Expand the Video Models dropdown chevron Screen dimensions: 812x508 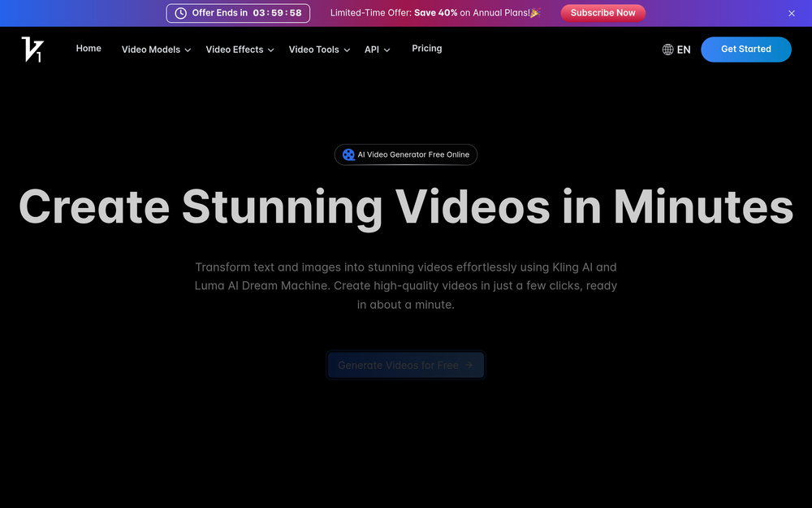188,50
